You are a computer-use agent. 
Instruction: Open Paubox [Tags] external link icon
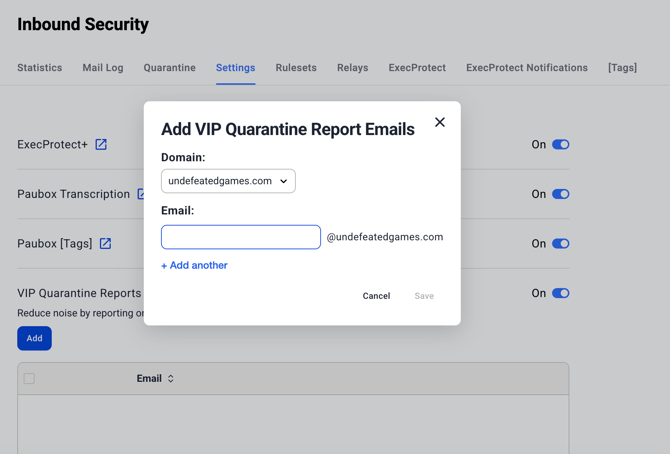tap(105, 243)
